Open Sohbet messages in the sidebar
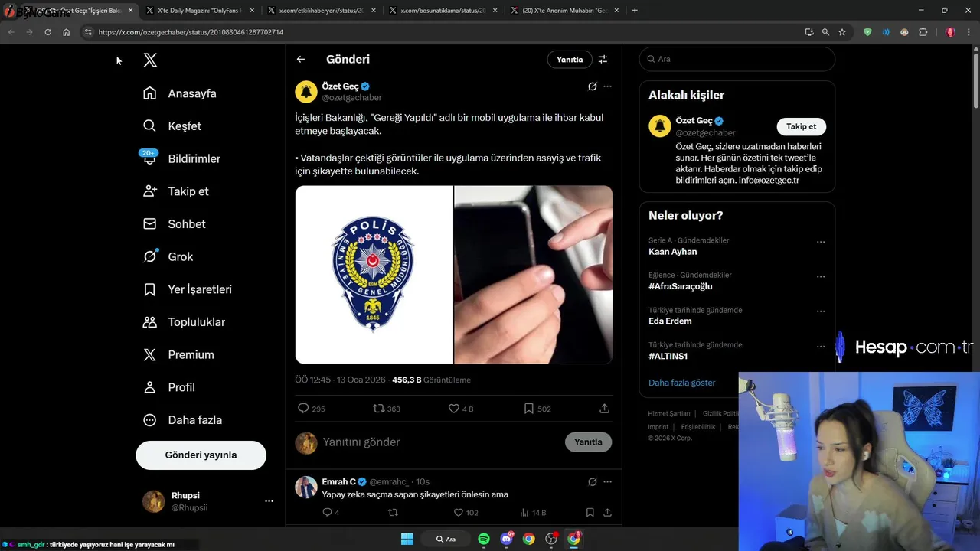This screenshot has height=551, width=980. tap(175, 224)
